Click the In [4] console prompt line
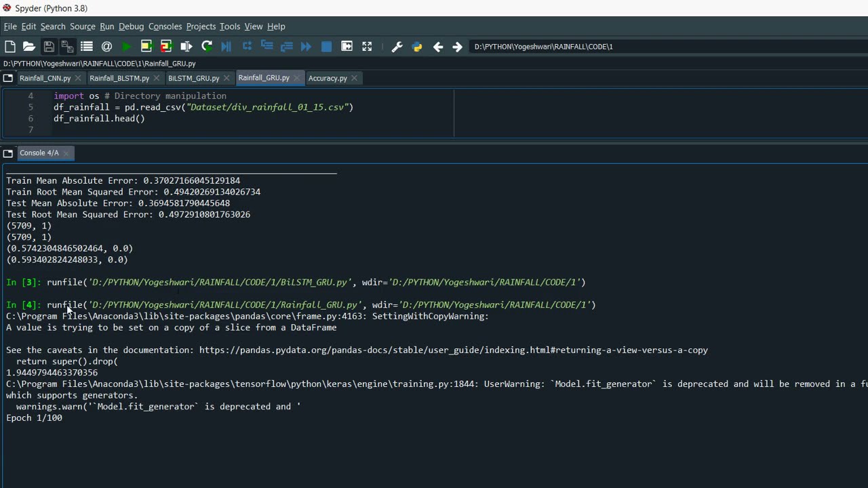The height and width of the screenshot is (488, 868). coord(301,305)
